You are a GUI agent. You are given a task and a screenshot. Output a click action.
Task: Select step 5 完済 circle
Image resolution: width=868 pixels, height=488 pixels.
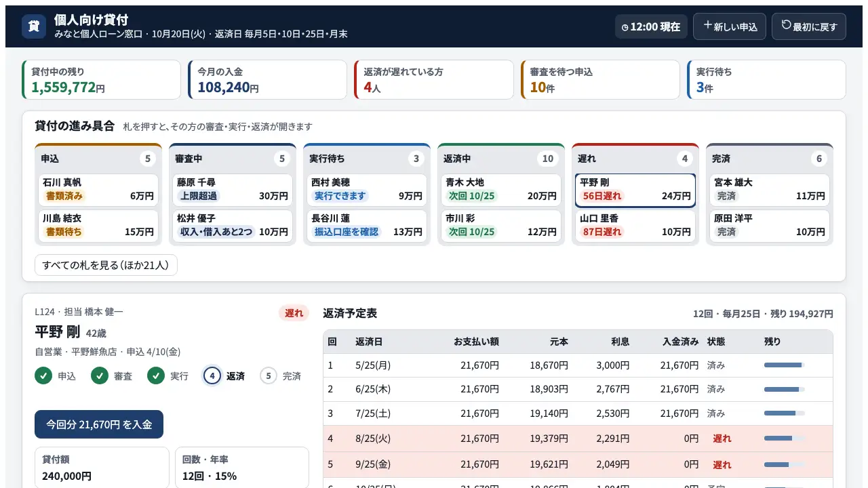[x=269, y=375]
